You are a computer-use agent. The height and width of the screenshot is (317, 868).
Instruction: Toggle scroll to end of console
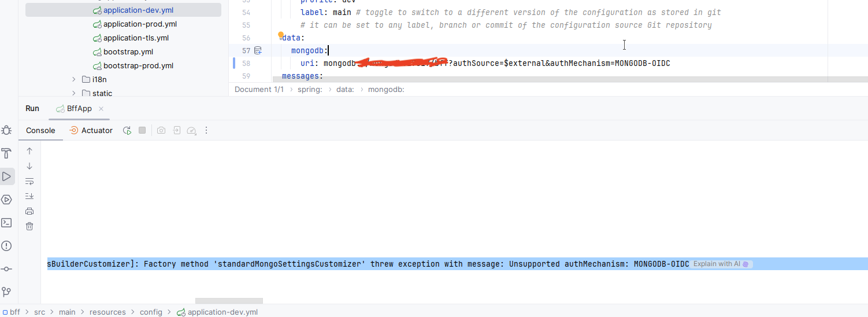[x=29, y=196]
